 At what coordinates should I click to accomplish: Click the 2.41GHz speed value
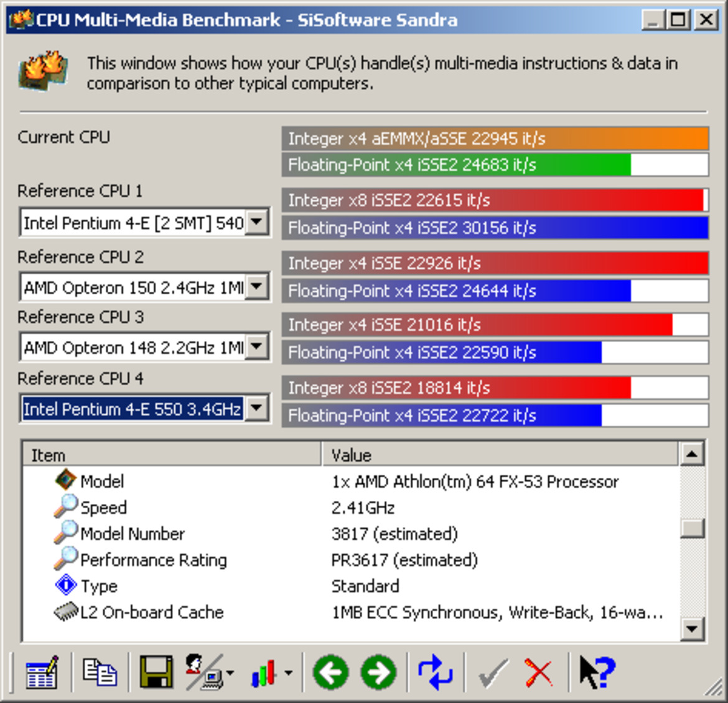pos(363,508)
